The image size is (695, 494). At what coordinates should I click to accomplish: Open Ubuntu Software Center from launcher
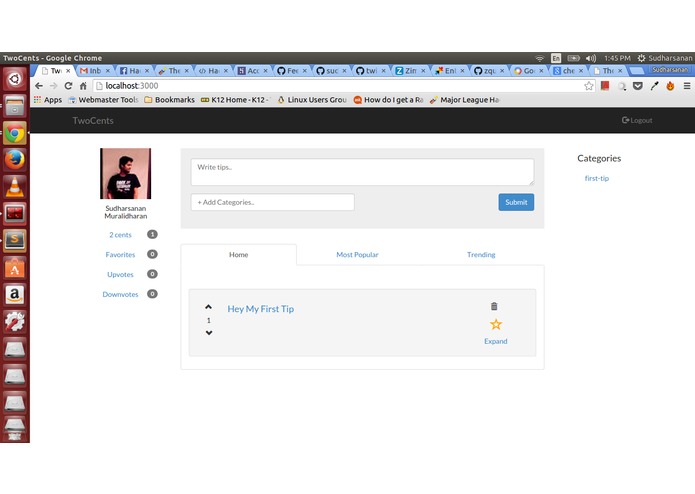[x=15, y=268]
